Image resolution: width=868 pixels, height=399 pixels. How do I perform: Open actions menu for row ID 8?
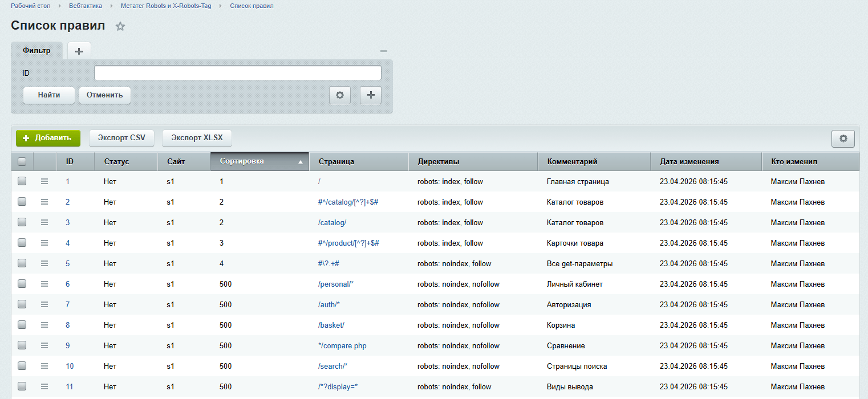click(44, 325)
